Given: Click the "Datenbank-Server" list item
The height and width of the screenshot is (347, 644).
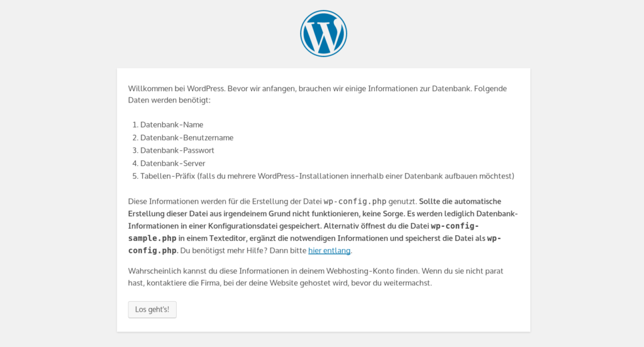Looking at the screenshot, I should tap(172, 163).
